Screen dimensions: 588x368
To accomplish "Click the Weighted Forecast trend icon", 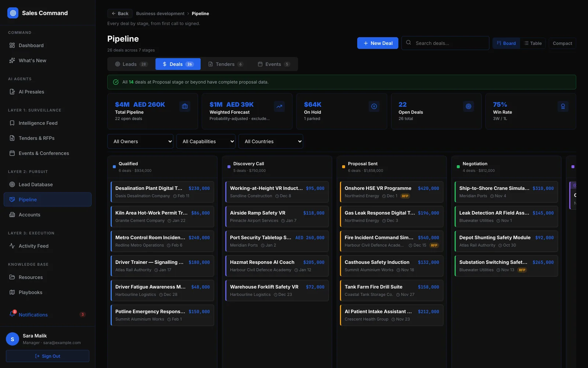I will [279, 106].
